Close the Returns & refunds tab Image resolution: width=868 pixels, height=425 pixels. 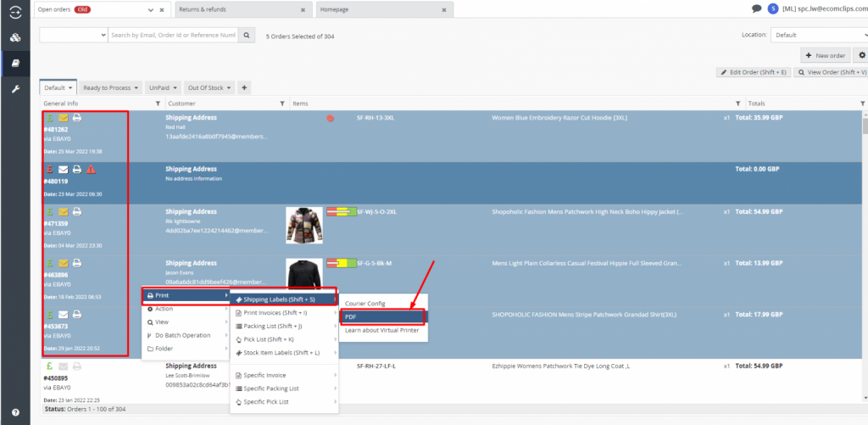click(303, 10)
